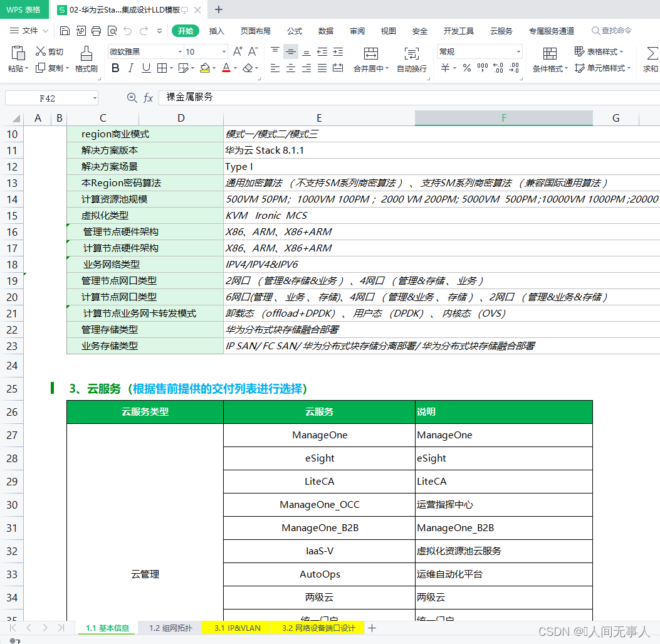
Task: Switch to the 插入 ribbon tab
Action: [216, 31]
